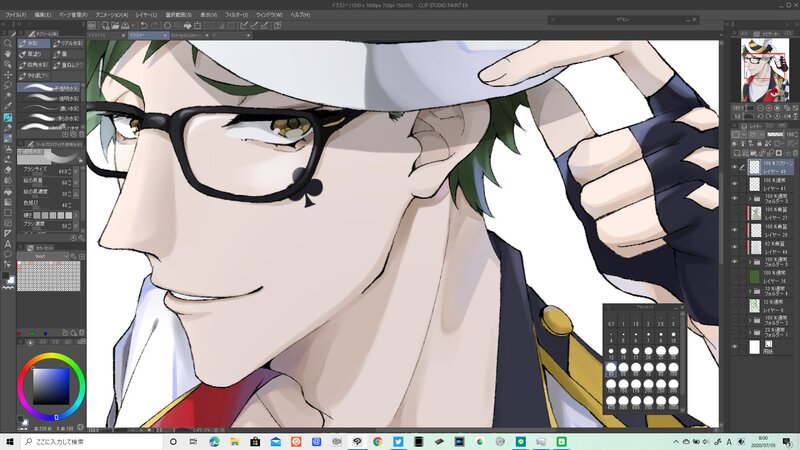Click the New document icon in the command bar
Image resolution: width=800 pixels, height=450 pixels.
click(x=105, y=25)
